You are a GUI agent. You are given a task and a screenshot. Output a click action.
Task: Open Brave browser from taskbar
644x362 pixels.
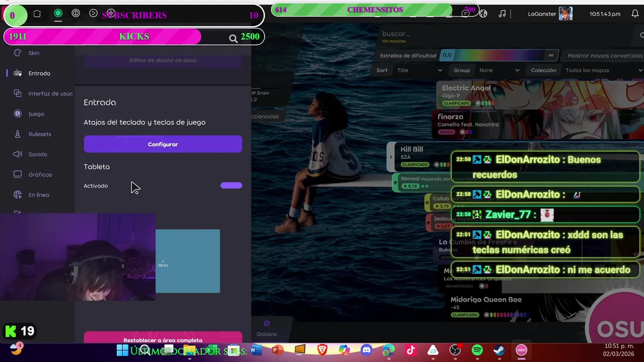click(322, 350)
